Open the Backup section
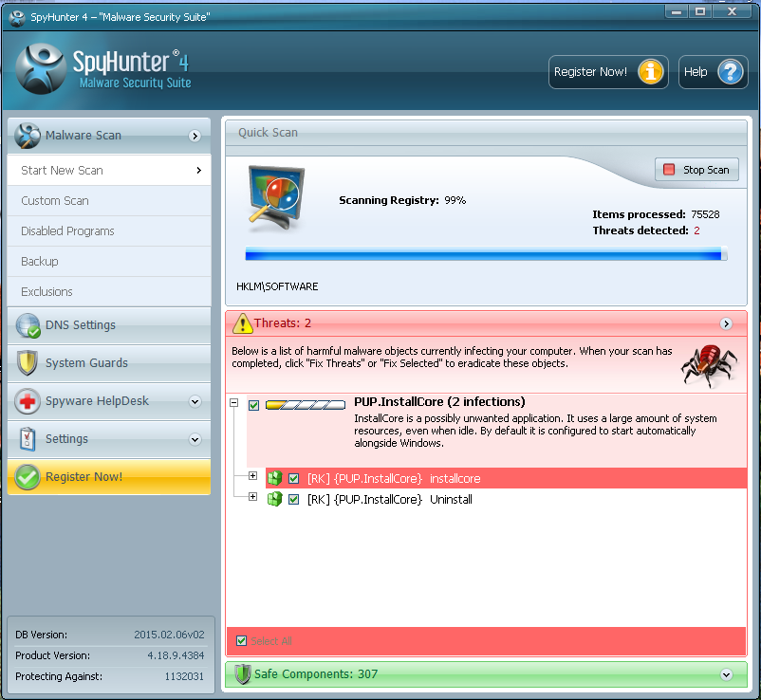The height and width of the screenshot is (700, 761). tap(109, 262)
